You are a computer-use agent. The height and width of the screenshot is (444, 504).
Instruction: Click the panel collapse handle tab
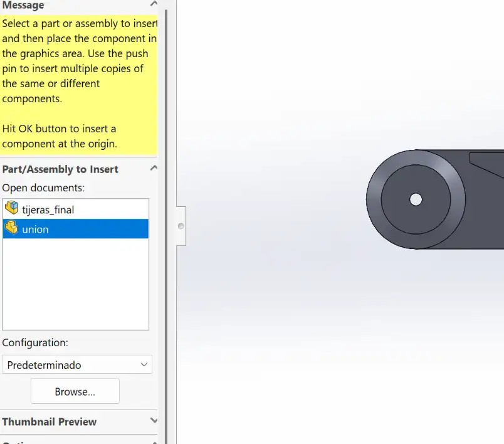[181, 226]
